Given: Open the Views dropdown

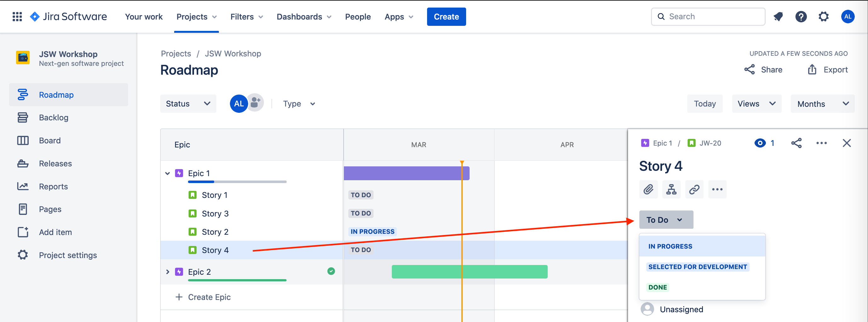Looking at the screenshot, I should click(757, 104).
